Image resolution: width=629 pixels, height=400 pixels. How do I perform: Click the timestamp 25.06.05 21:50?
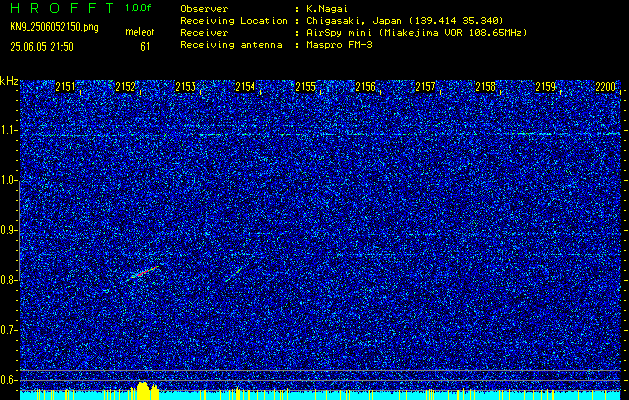point(42,47)
